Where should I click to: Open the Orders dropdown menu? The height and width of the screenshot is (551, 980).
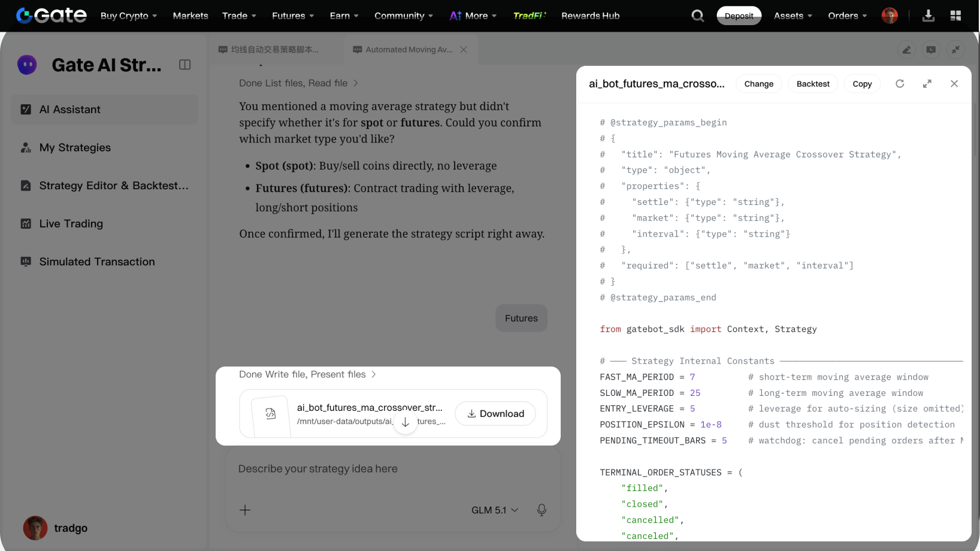[x=848, y=16]
